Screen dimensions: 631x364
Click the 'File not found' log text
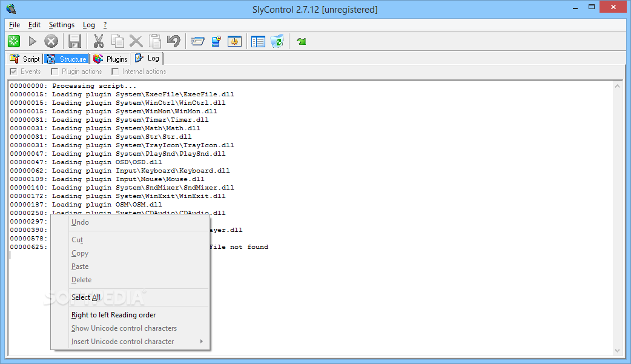pos(239,247)
